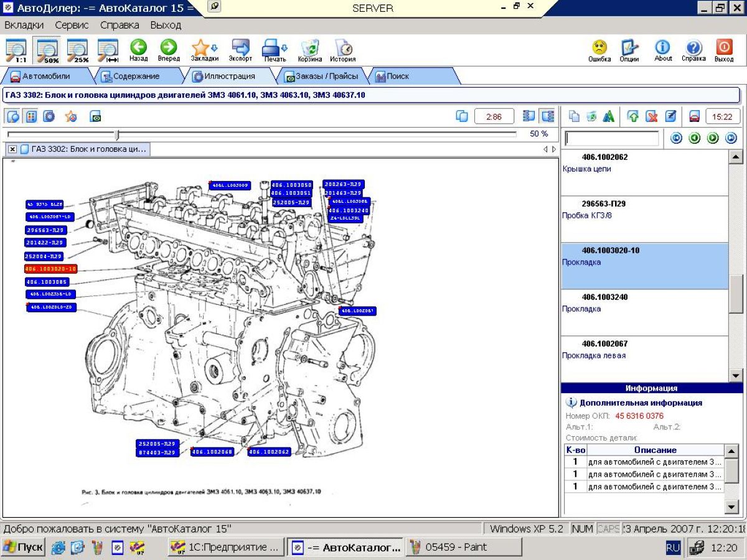
Task: Switch to the 05459 - Paint taskbar window
Action: pyautogui.click(x=463, y=548)
